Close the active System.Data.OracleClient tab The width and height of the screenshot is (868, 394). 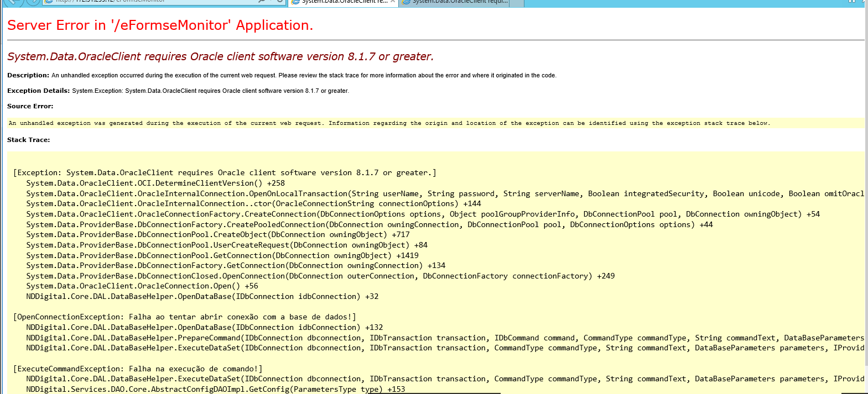393,2
